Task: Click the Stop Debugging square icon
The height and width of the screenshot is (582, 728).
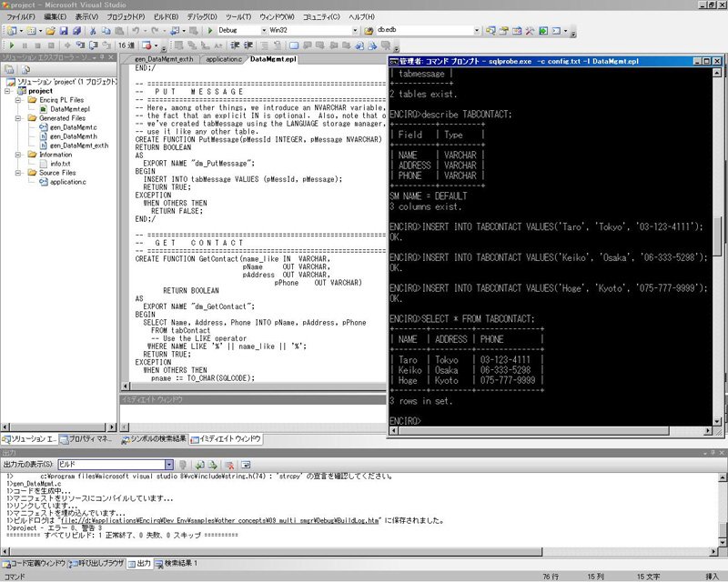Action: 37,45
